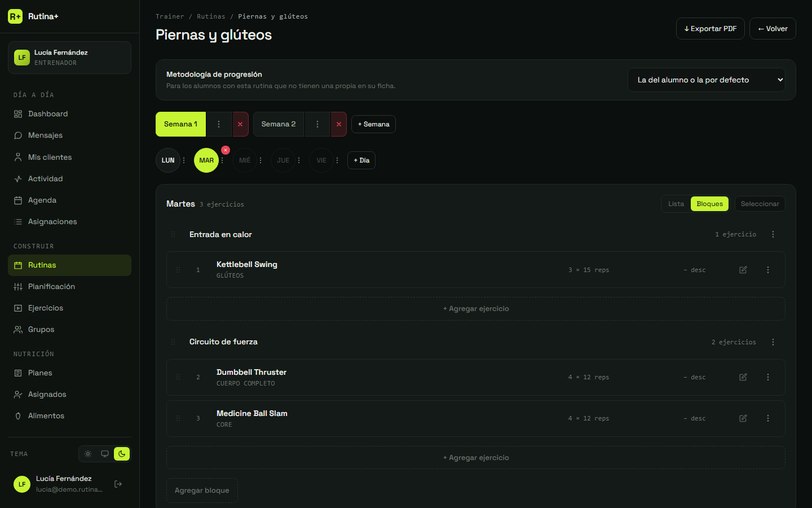812x508 pixels.
Task: Open the Dashboard sidebar icon
Action: (x=18, y=114)
